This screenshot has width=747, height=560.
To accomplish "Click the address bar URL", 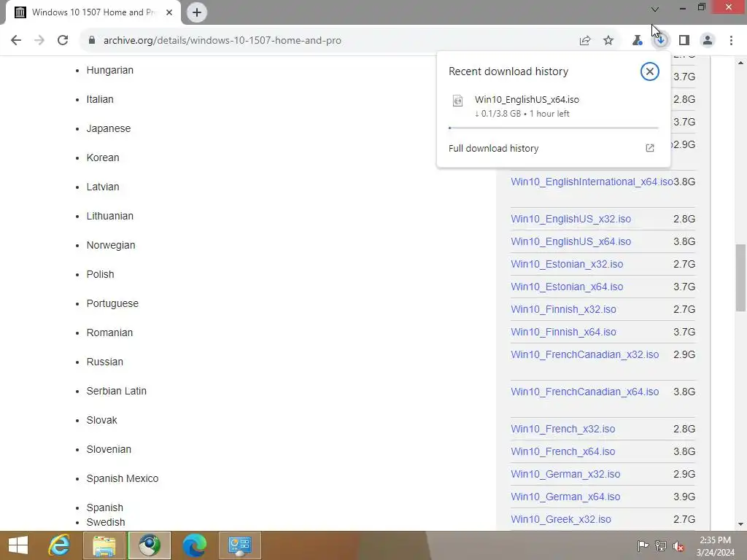I will click(x=222, y=41).
